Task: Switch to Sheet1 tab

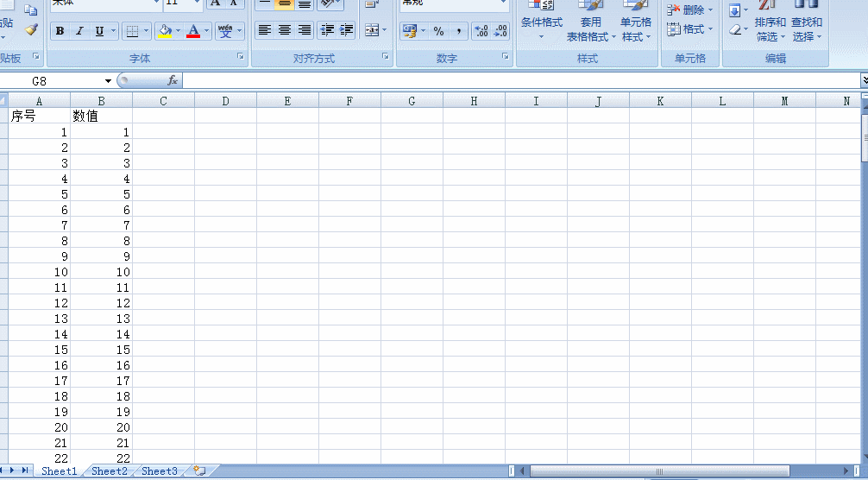Action: [x=60, y=471]
